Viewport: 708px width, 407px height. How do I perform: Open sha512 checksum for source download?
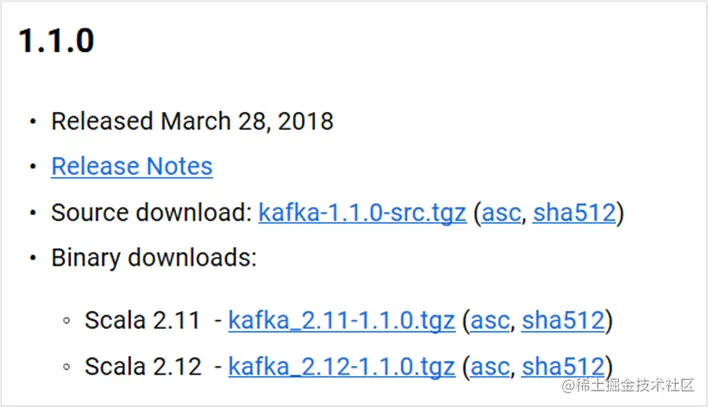tap(574, 212)
